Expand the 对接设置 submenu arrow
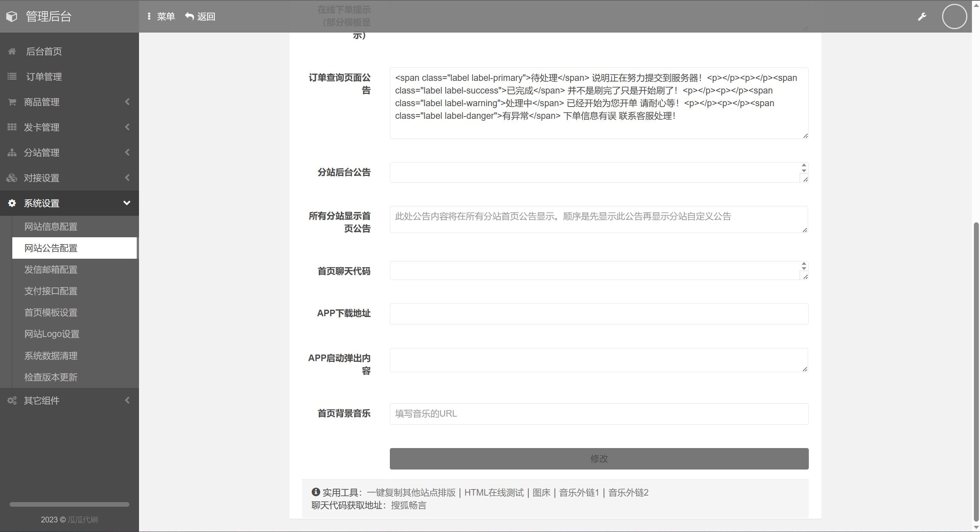 tap(127, 178)
